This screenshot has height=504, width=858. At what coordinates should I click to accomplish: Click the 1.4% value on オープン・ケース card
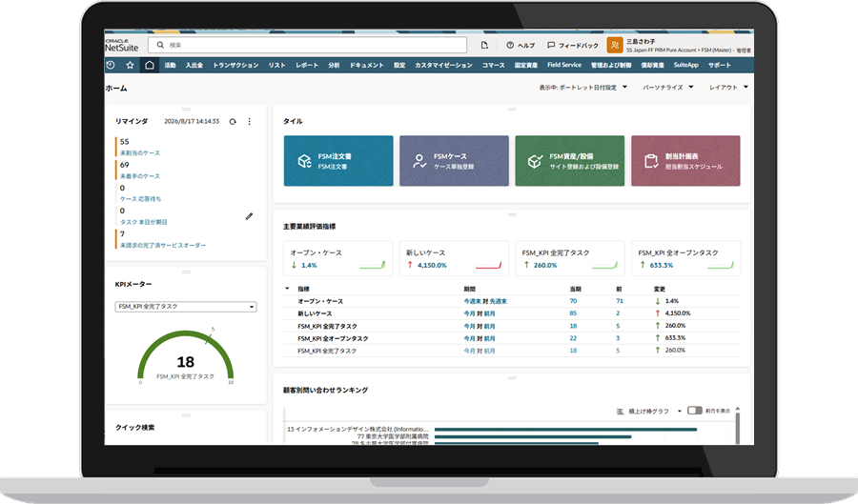(309, 265)
